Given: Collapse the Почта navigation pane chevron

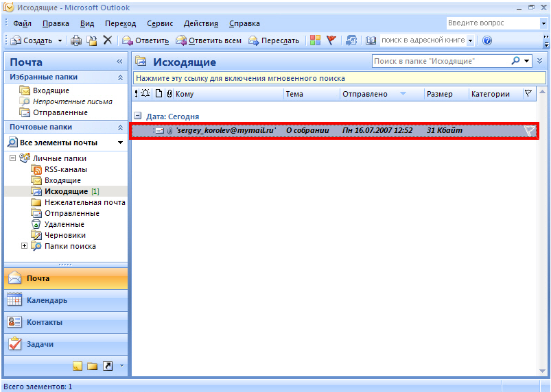Looking at the screenshot, I should click(119, 62).
